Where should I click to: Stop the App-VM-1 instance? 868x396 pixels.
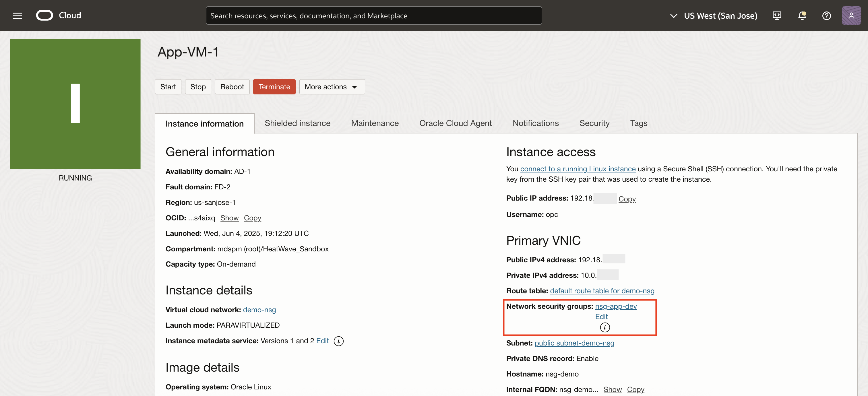point(198,87)
